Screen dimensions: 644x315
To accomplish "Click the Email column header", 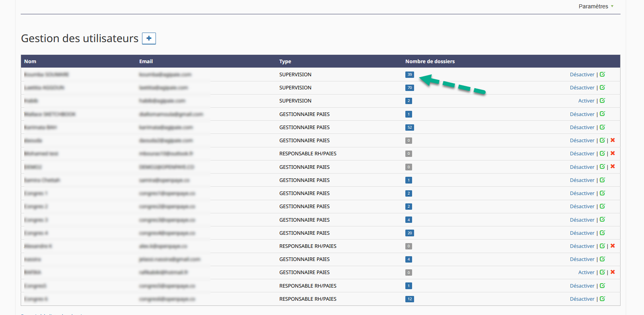I will [146, 62].
